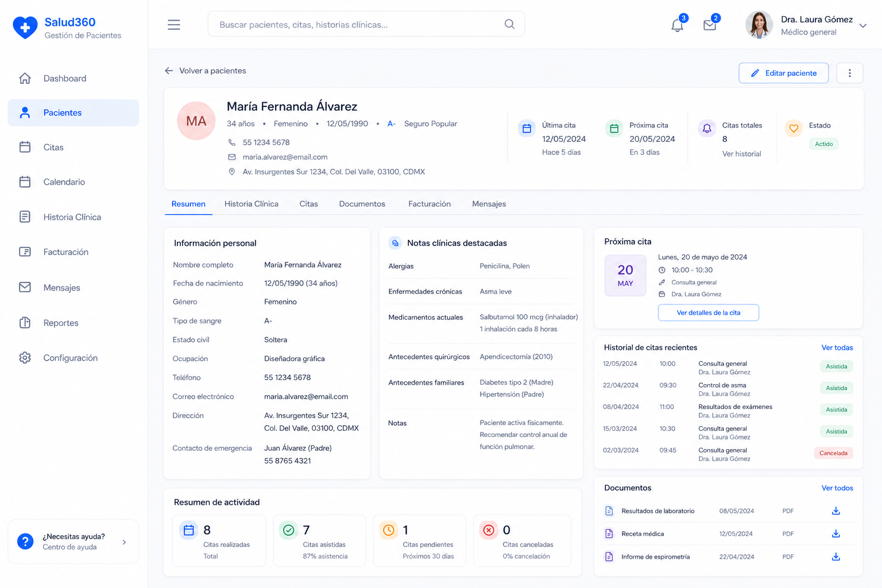Click the Salud360 heart logo

tap(25, 27)
